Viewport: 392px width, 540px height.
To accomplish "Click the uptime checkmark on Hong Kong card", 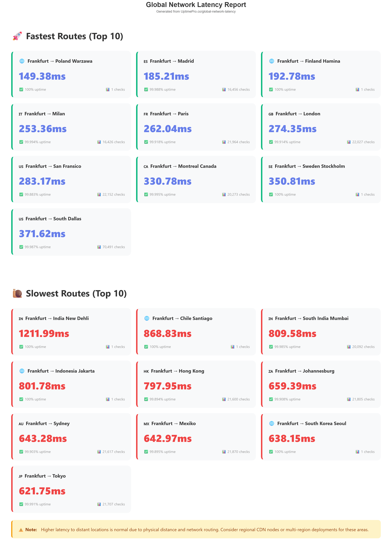I will coord(146,399).
